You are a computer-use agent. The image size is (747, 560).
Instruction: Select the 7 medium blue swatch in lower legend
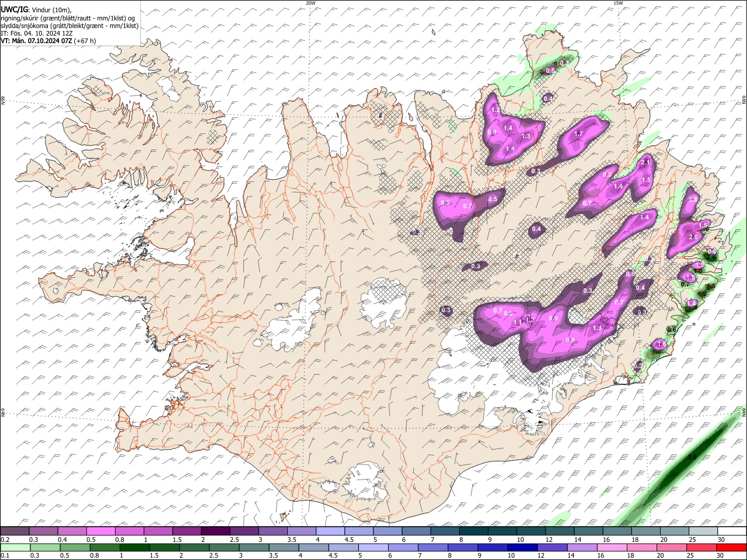(x=432, y=547)
